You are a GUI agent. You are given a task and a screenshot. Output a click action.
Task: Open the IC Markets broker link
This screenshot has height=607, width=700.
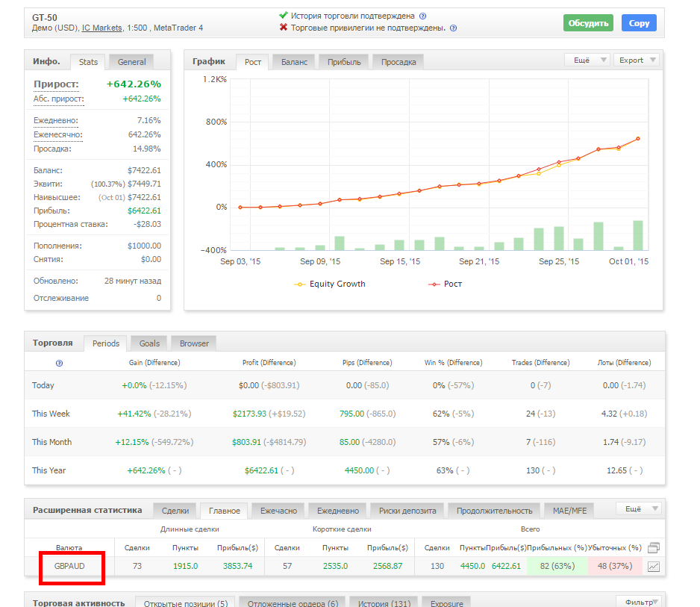click(x=101, y=28)
